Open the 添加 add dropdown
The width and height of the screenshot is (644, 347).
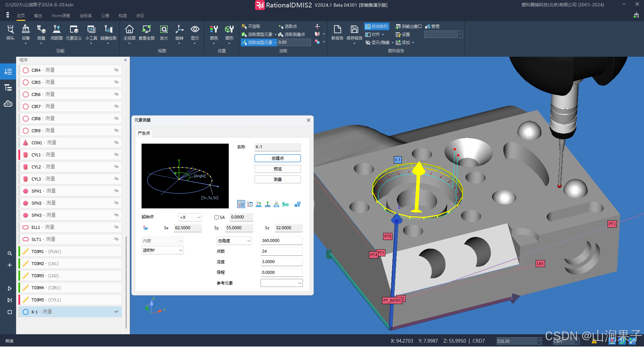(405, 43)
